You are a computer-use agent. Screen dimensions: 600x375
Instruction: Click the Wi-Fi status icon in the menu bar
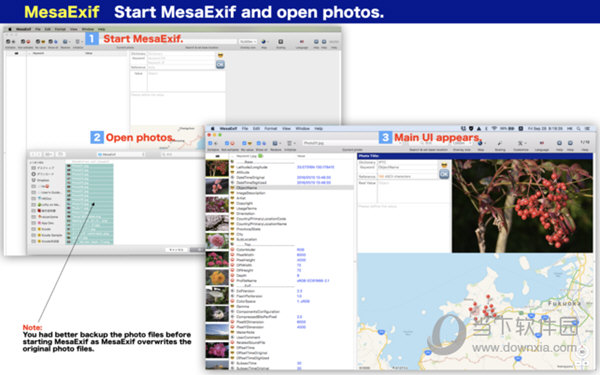click(494, 129)
